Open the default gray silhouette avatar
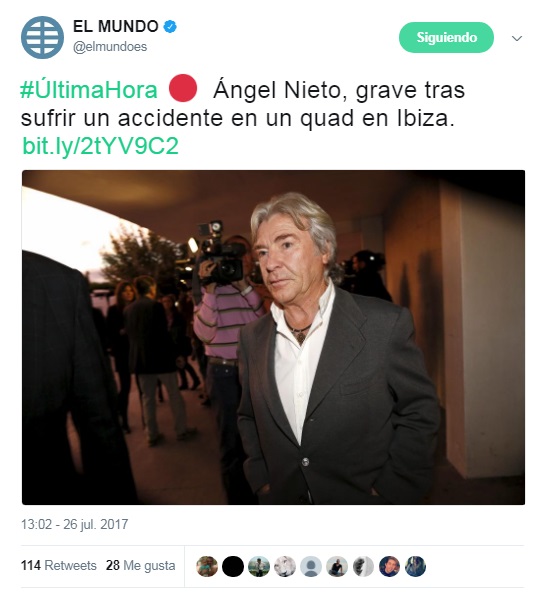Image resolution: width=545 pixels, height=593 pixels. click(311, 566)
